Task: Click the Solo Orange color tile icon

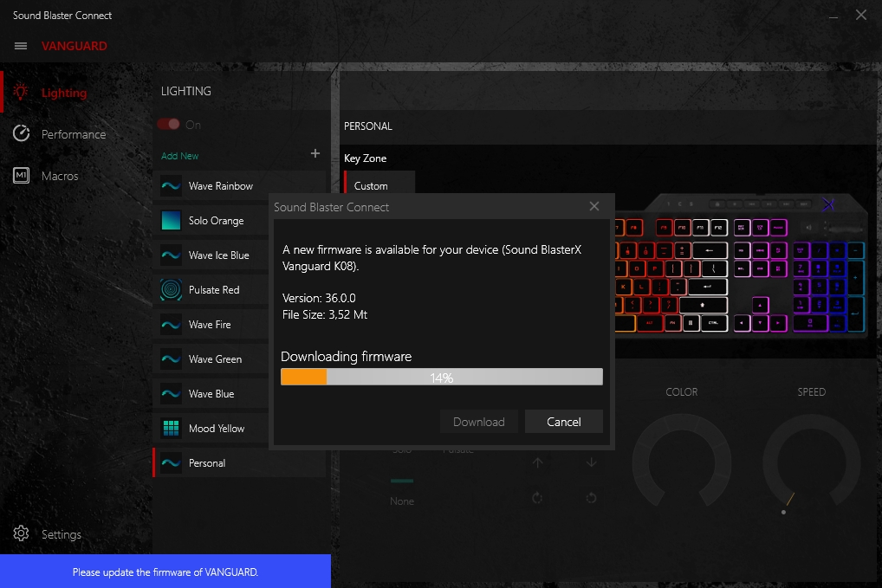Action: point(171,220)
